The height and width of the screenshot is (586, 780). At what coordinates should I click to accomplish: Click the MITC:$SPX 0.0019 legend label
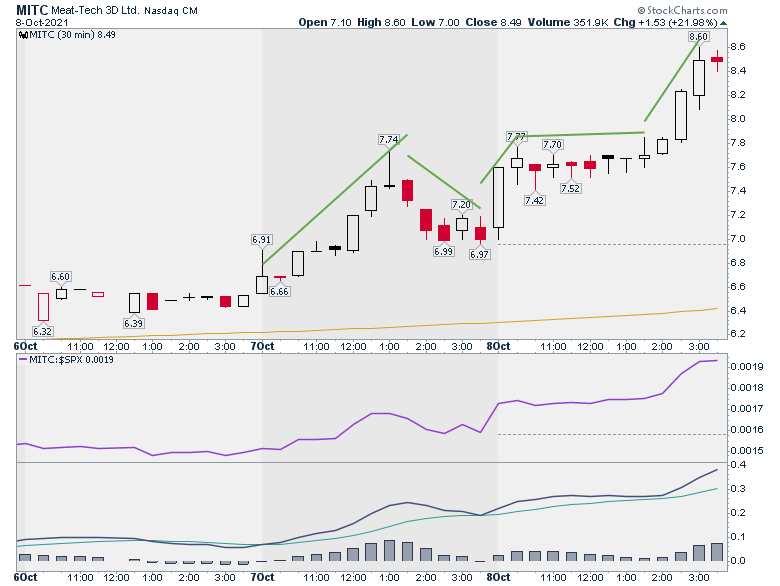pos(71,360)
